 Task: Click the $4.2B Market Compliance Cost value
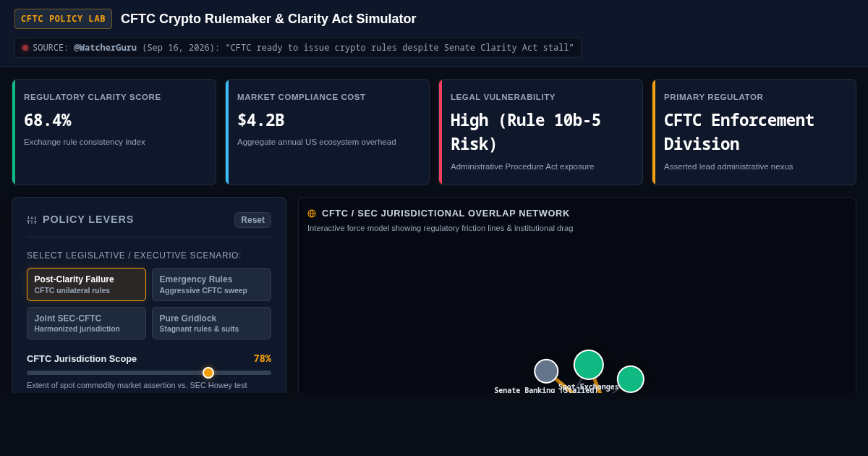261,120
